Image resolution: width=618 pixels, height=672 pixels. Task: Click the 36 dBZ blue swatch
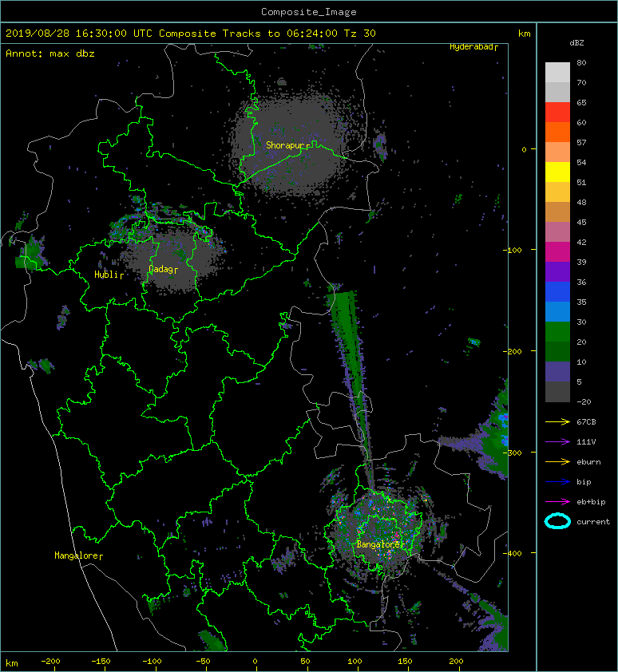(557, 292)
